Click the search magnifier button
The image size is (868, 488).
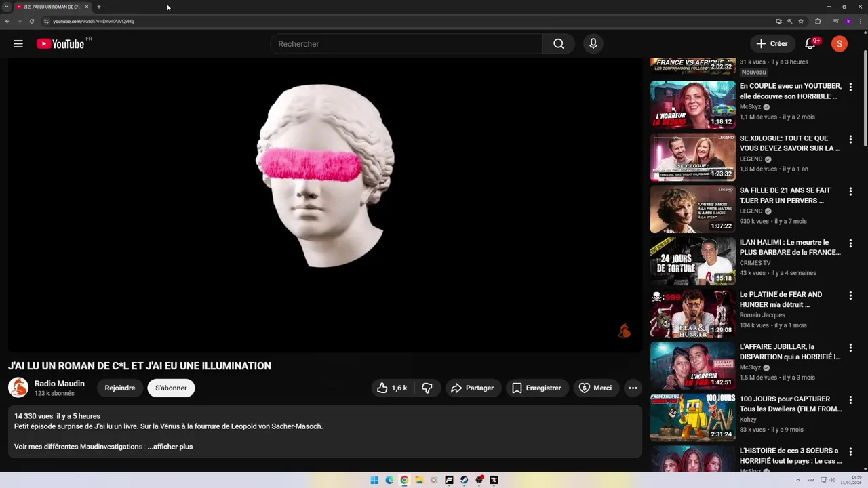[558, 44]
